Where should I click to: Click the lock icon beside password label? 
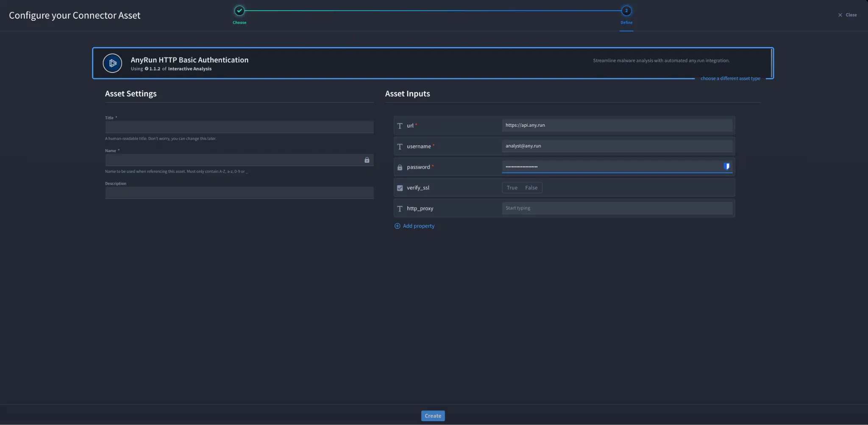[400, 167]
